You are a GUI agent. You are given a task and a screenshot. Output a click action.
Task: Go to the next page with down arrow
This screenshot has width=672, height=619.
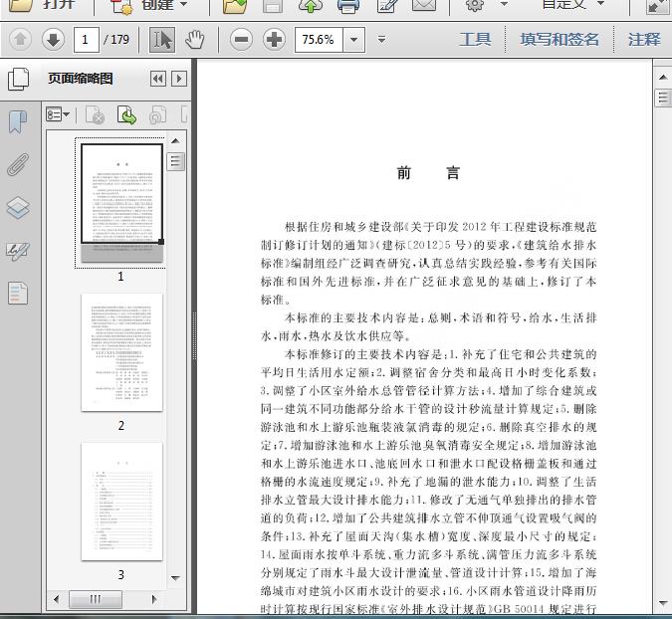coord(53,40)
